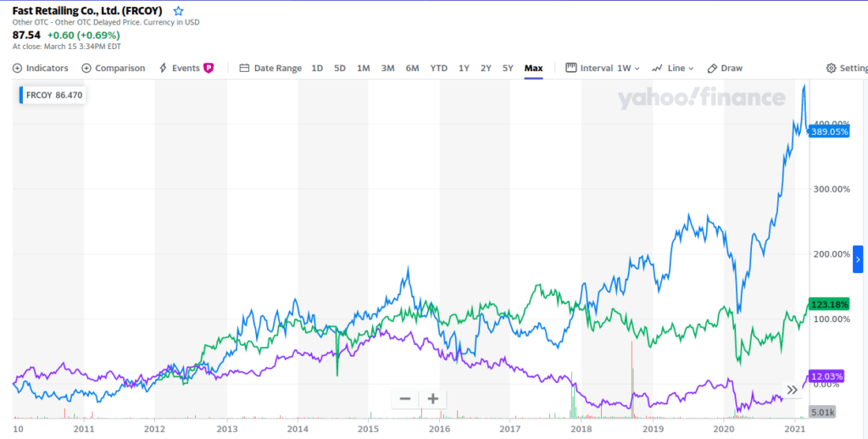Expand the blue side panel arrow
Viewport: 868px width, 439px height.
858,258
